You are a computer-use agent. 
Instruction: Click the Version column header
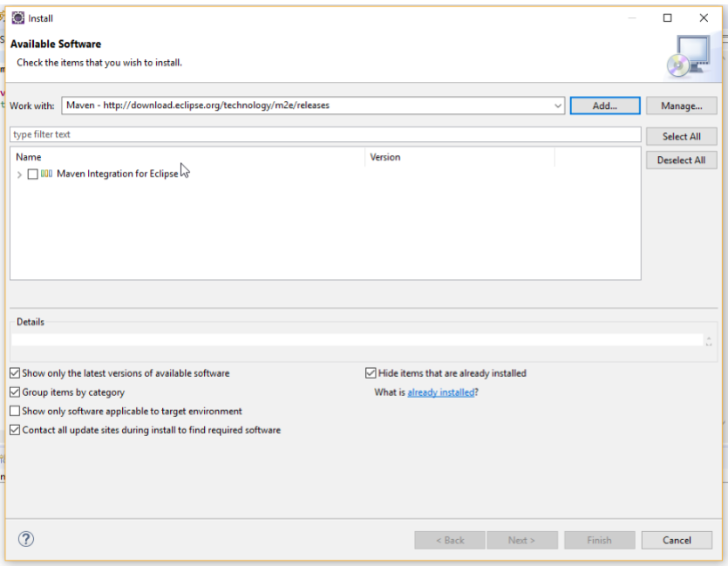coord(459,157)
